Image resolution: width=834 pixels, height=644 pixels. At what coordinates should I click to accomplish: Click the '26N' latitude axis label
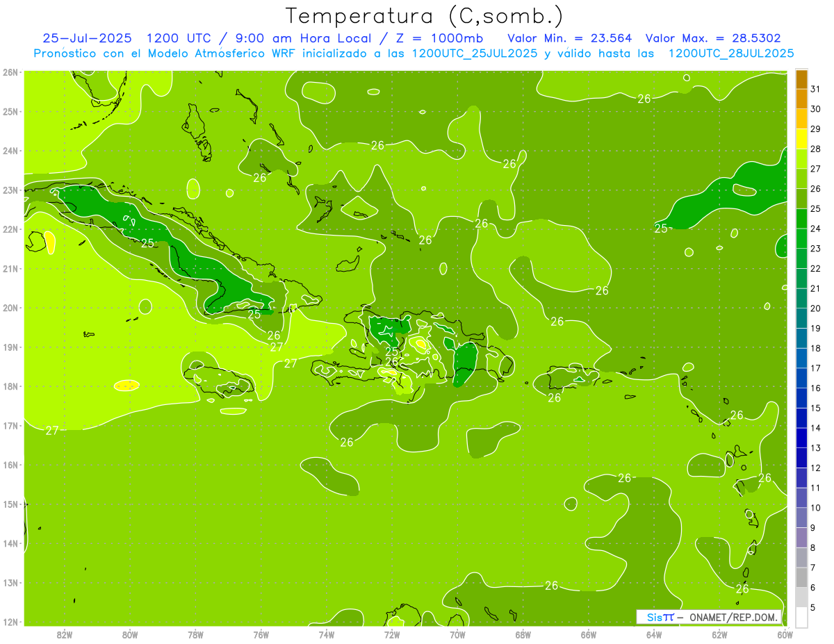click(x=10, y=72)
